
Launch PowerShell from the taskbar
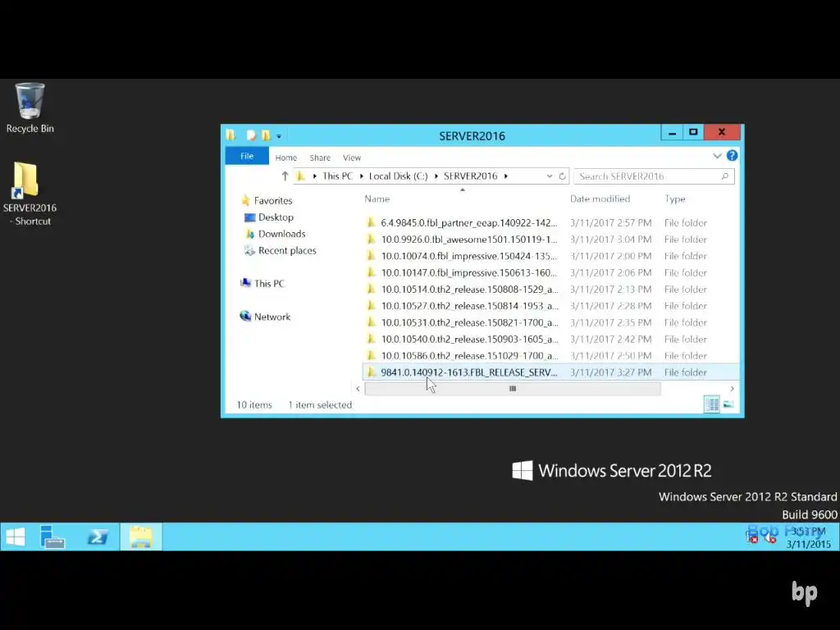[x=98, y=536]
